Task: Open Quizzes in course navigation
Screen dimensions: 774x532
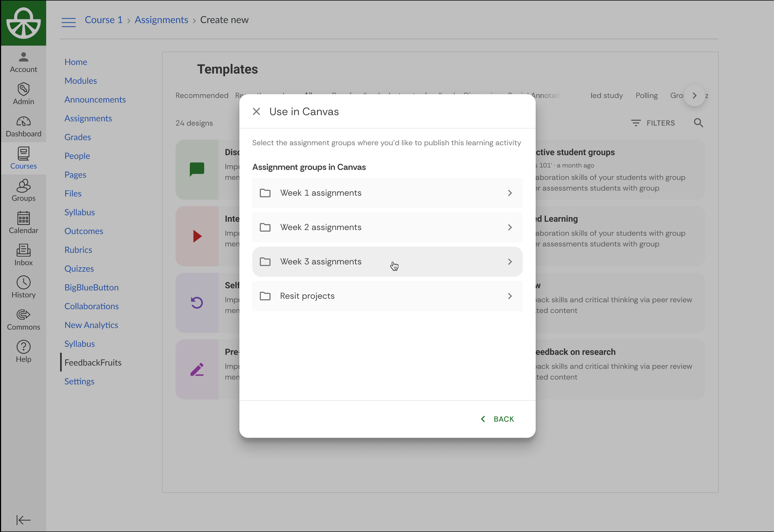Action: [x=79, y=269]
